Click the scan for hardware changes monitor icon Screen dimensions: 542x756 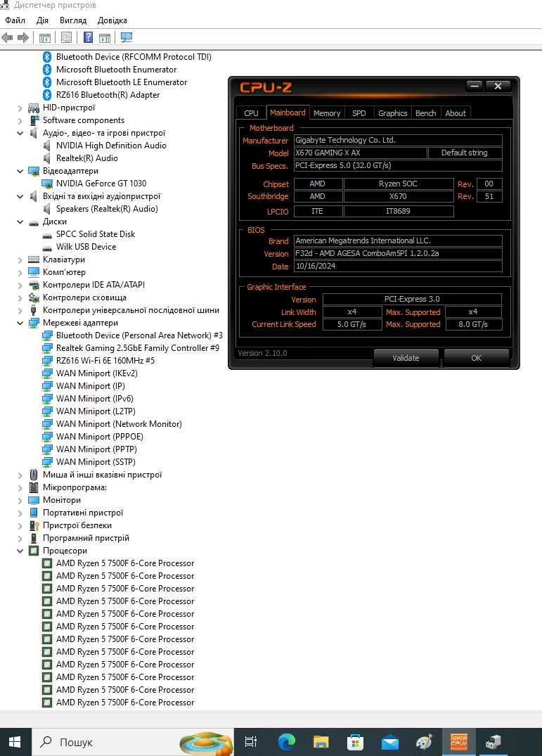pyautogui.click(x=127, y=37)
